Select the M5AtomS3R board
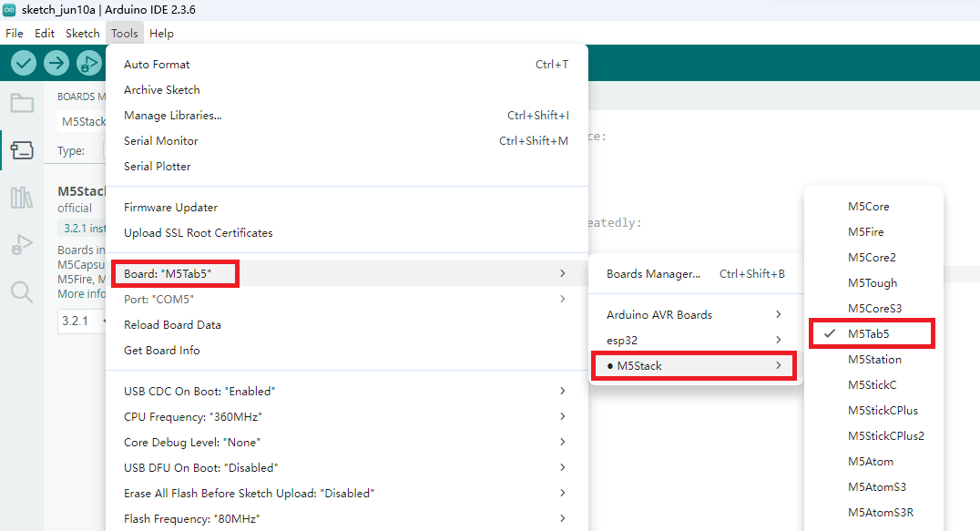Viewport: 980px width, 531px height. [873, 513]
